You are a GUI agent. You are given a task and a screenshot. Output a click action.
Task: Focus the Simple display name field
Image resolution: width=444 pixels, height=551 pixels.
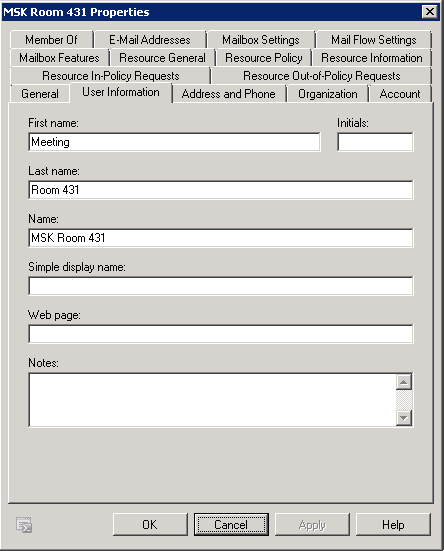tap(221, 286)
